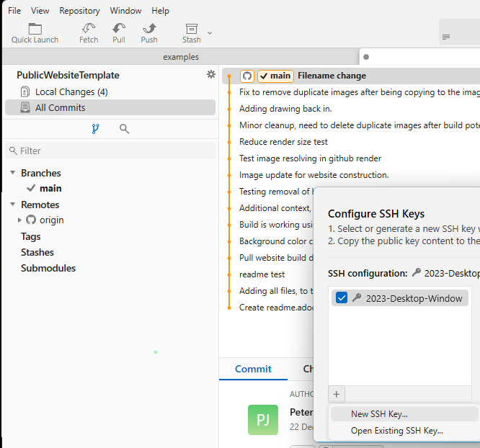Image resolution: width=480 pixels, height=448 pixels.
Task: Click the Stash toolbar icon
Action: pyautogui.click(x=191, y=29)
